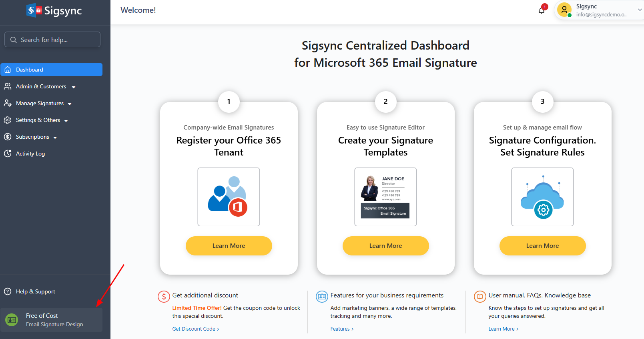The height and width of the screenshot is (339, 644).
Task: Click the Activity Log clock icon
Action: (8, 154)
